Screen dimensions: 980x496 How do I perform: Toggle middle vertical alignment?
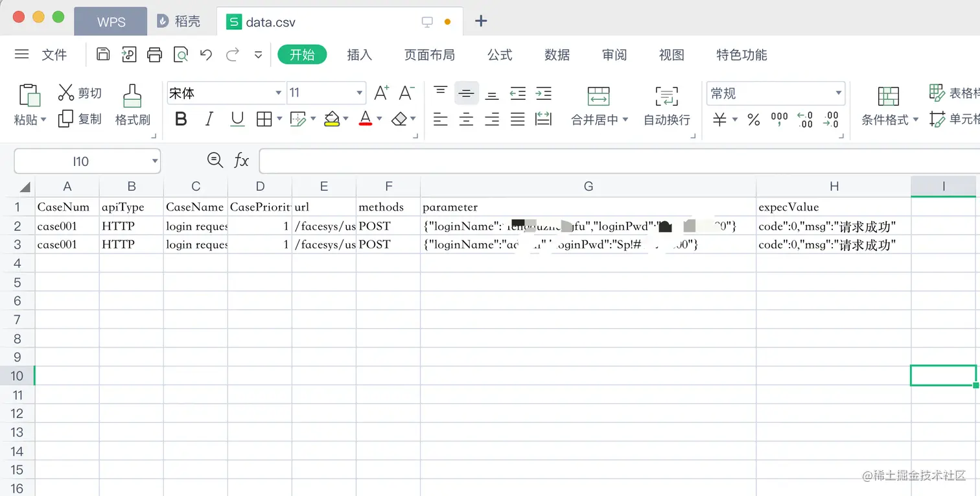(466, 93)
